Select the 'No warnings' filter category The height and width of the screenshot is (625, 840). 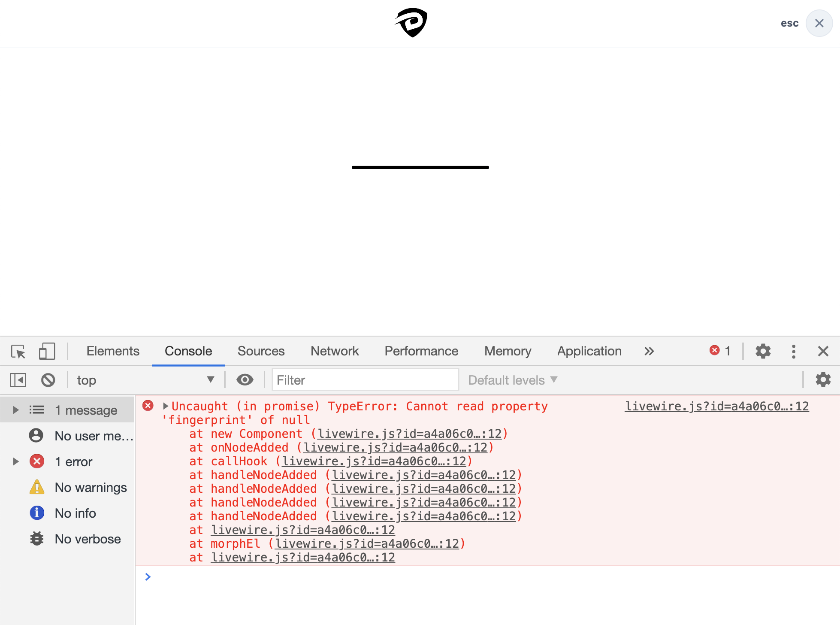click(x=91, y=487)
